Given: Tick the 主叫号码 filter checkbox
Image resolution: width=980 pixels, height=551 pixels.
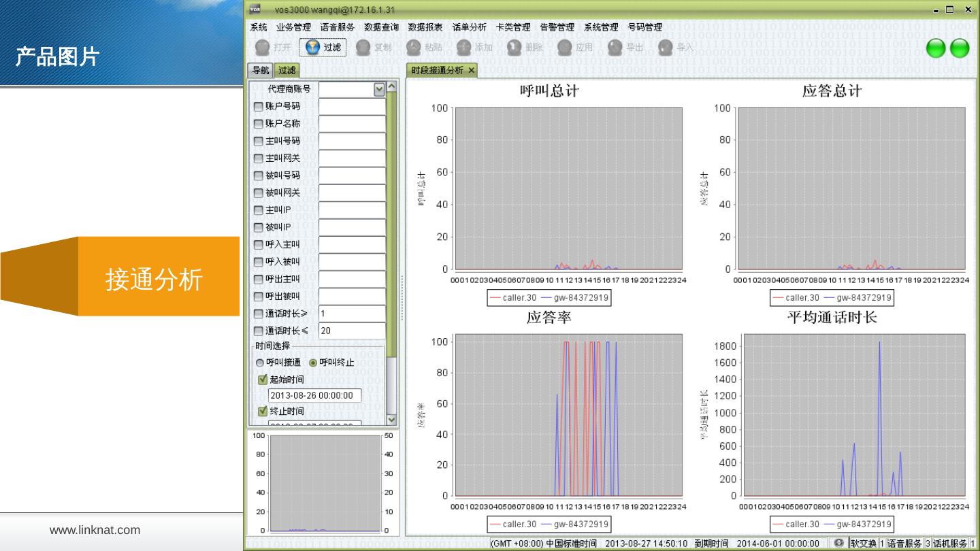Looking at the screenshot, I should pyautogui.click(x=259, y=141).
